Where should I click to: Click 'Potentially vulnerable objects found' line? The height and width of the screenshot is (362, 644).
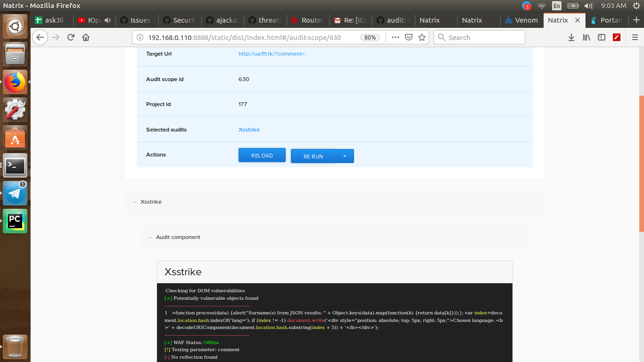click(x=211, y=298)
